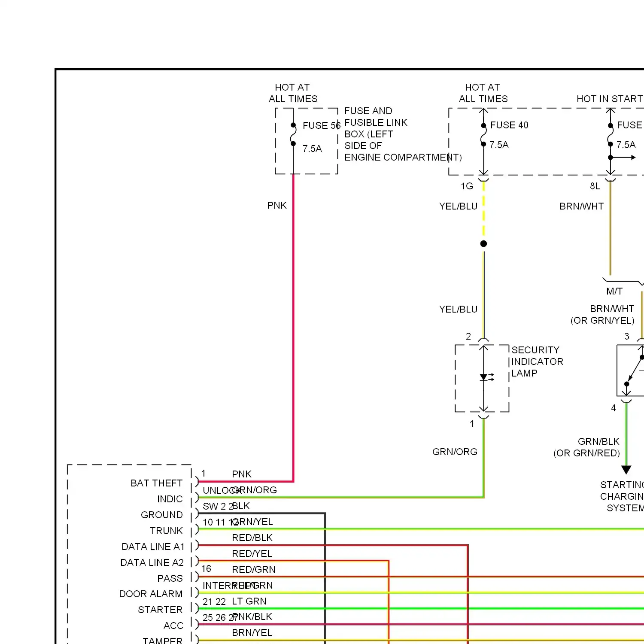
Task: Click the LT GRN wire color label
Action: point(249,601)
